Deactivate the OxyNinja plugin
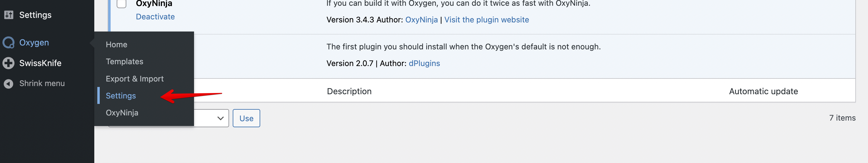868x163 pixels. [x=155, y=17]
